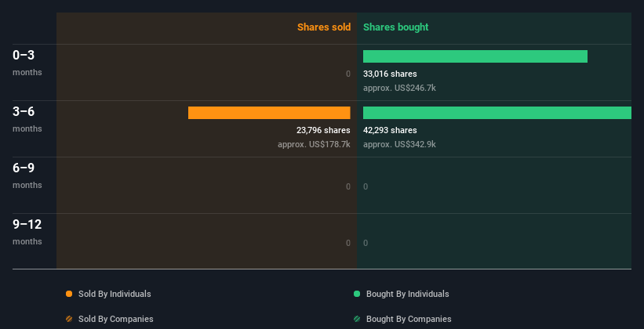Screen dimensions: 644x329
Task: Click the zero bought value in 6–9 months row
Action: click(366, 186)
